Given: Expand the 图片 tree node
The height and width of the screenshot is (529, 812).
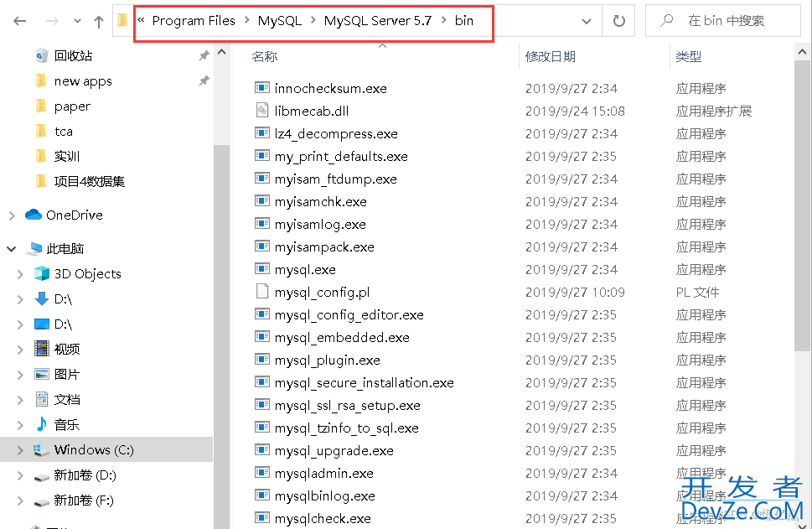Looking at the screenshot, I should [x=20, y=375].
